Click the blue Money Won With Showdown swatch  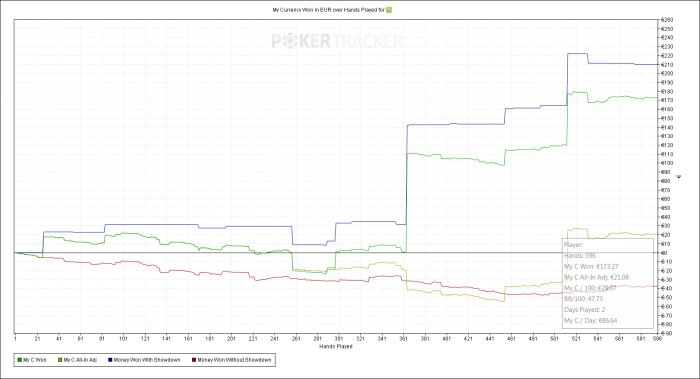[x=110, y=360]
